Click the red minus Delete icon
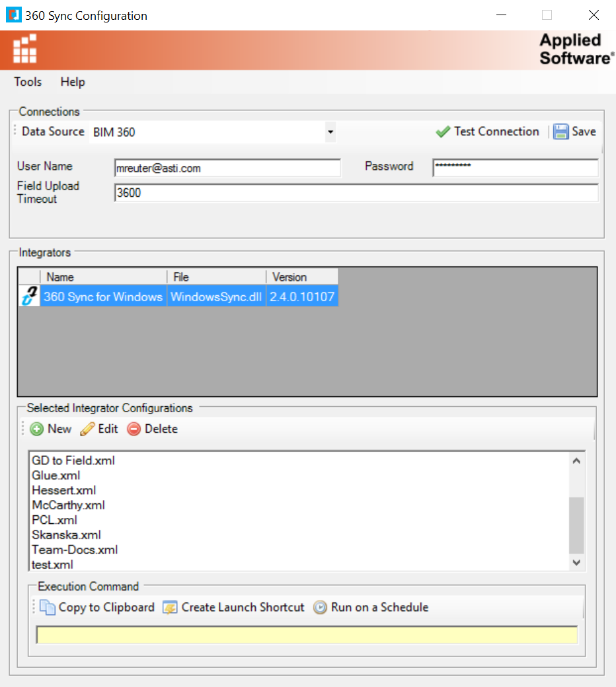The height and width of the screenshot is (687, 616). (134, 429)
